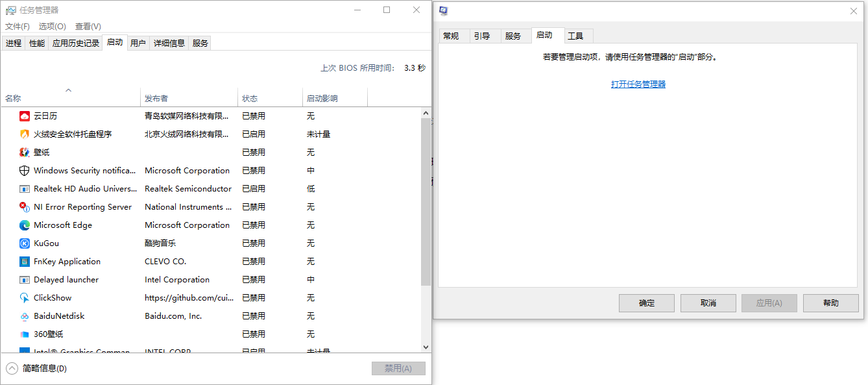
Task: Switch to the 进程 tab
Action: pyautogui.click(x=14, y=43)
